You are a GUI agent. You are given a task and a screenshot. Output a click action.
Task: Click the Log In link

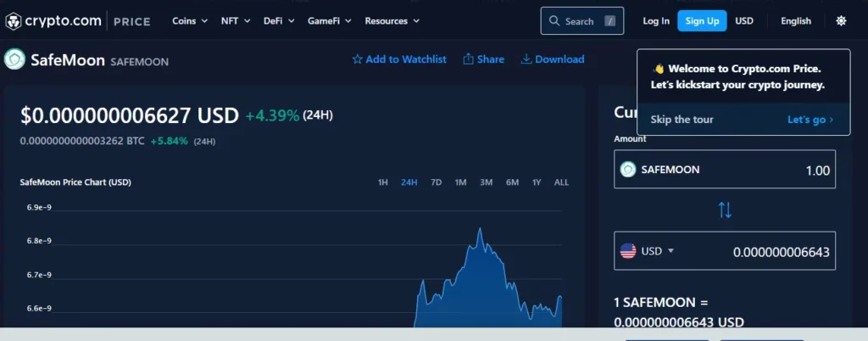point(656,21)
